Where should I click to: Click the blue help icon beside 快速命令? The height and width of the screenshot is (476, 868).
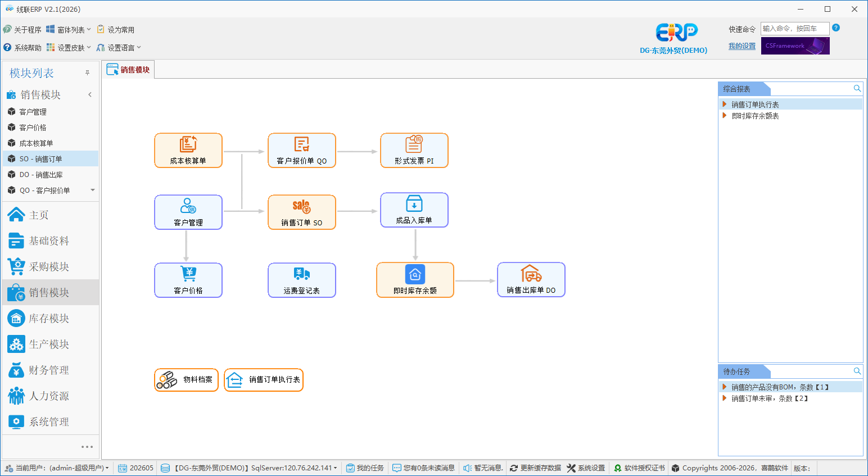click(x=836, y=28)
